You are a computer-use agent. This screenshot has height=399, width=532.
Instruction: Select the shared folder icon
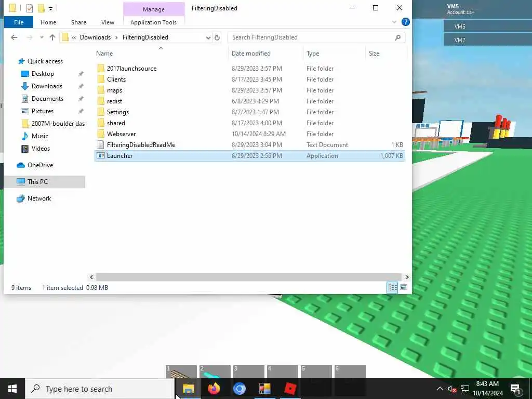point(101,123)
